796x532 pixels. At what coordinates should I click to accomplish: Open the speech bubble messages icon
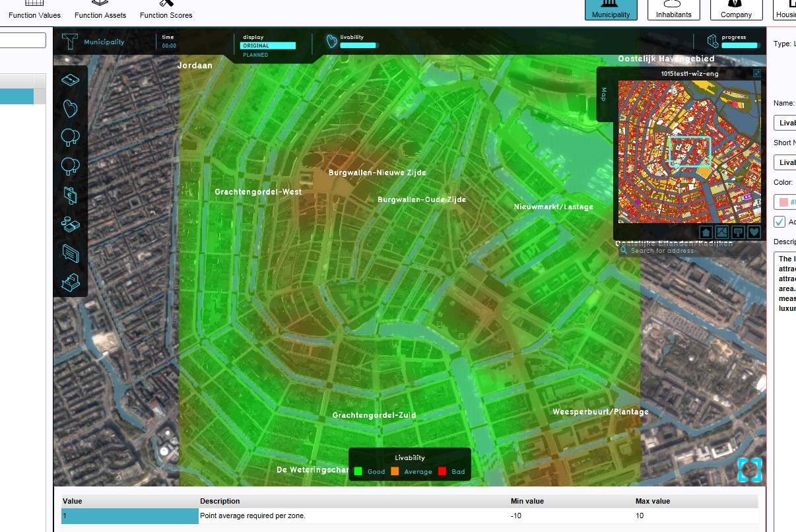[x=70, y=253]
